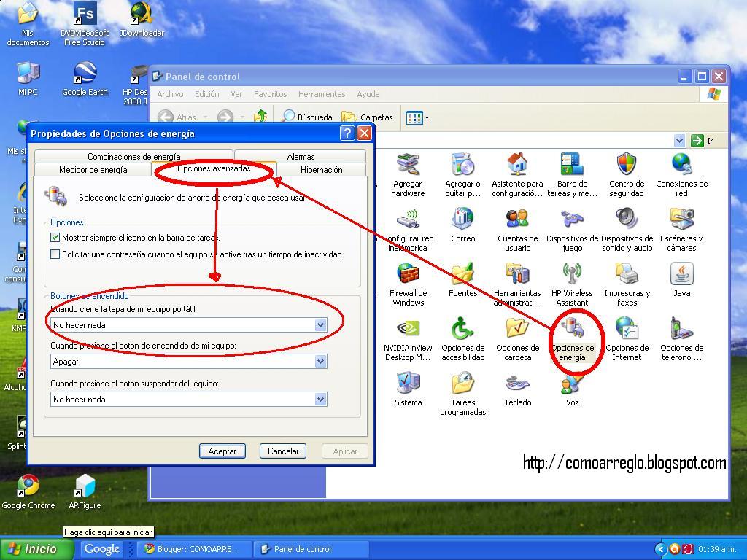Image resolution: width=747 pixels, height=560 pixels.
Task: Open Barra de tareas y menú icon
Action: point(572,165)
